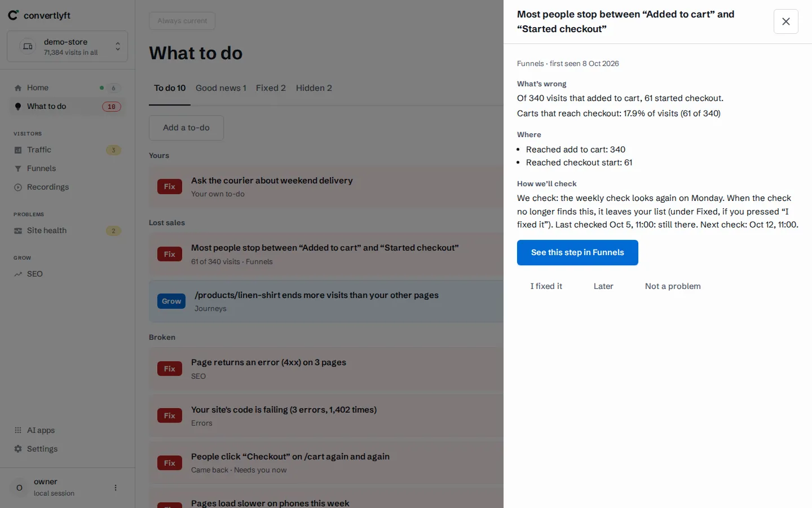The width and height of the screenshot is (812, 508).
Task: Open the Recordings page from the sidebar
Action: pyautogui.click(x=67, y=187)
